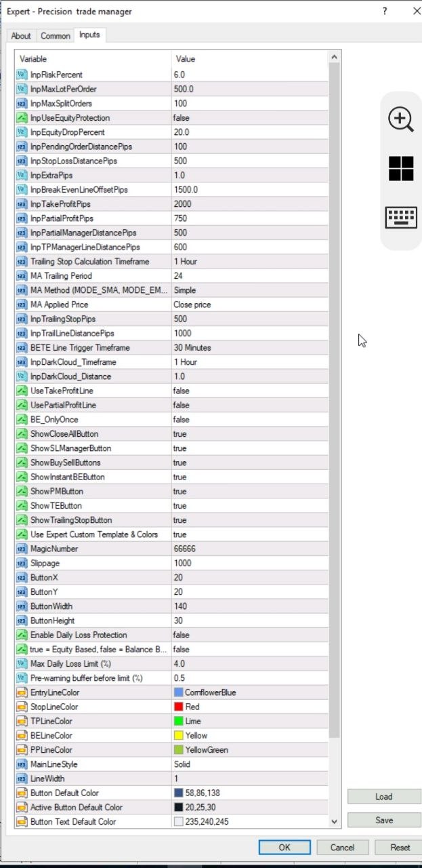Click the CornflowerBlue swatch for EntryLineColor
Image resolution: width=422 pixels, height=868 pixels.
[x=178, y=692]
